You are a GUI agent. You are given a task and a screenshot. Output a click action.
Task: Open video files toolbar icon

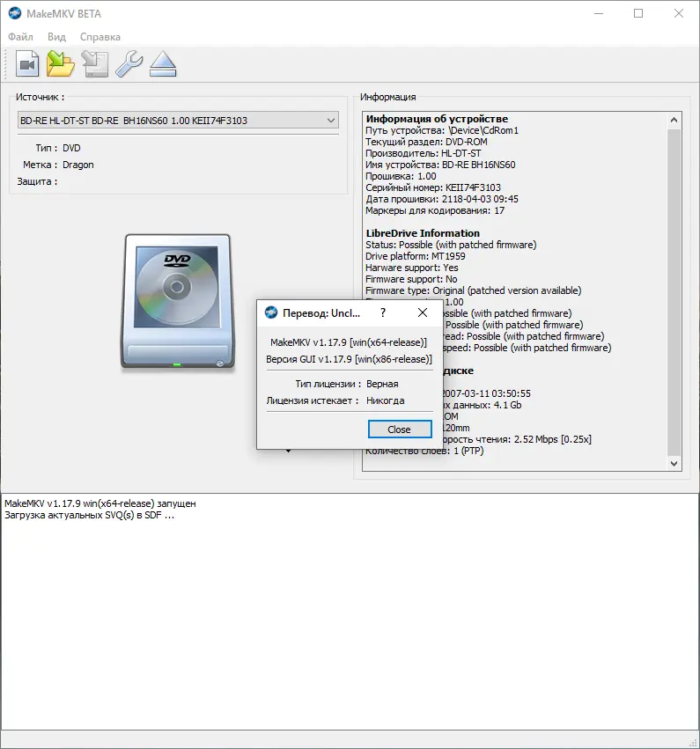[27, 63]
